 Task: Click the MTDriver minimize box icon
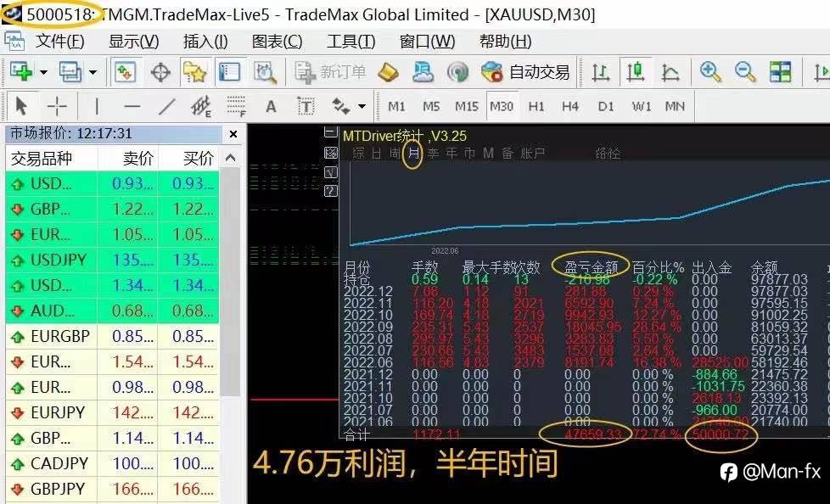(x=330, y=132)
